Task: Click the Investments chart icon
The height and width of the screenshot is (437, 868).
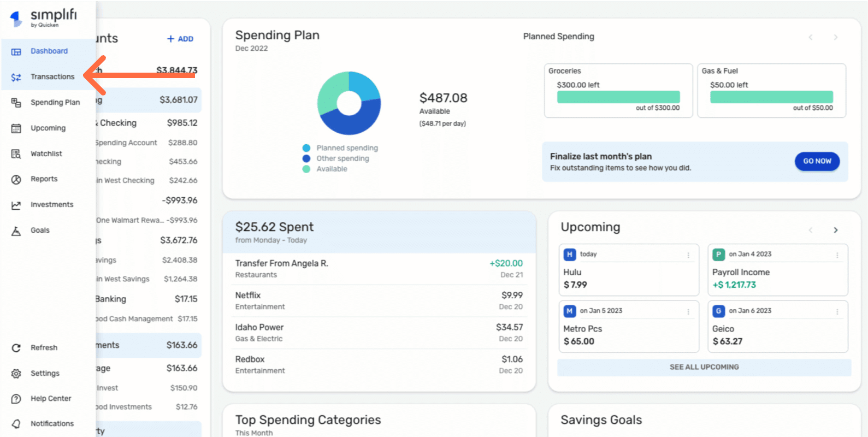Action: pyautogui.click(x=16, y=205)
